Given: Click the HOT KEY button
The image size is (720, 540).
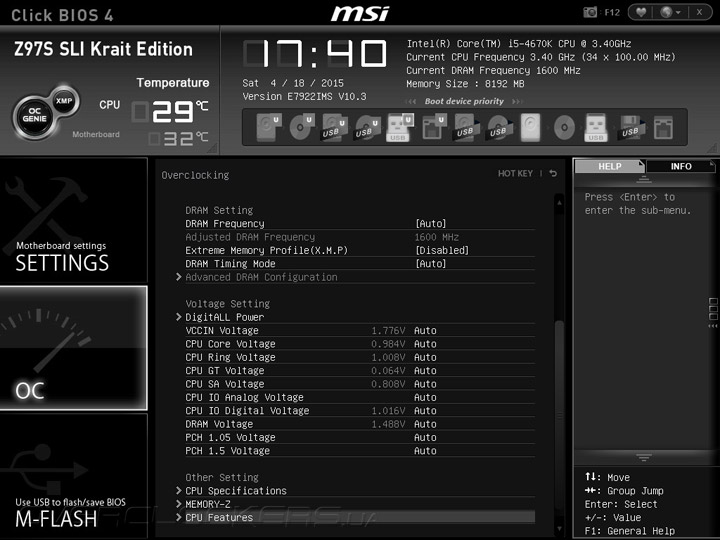Looking at the screenshot, I should click(x=515, y=174).
